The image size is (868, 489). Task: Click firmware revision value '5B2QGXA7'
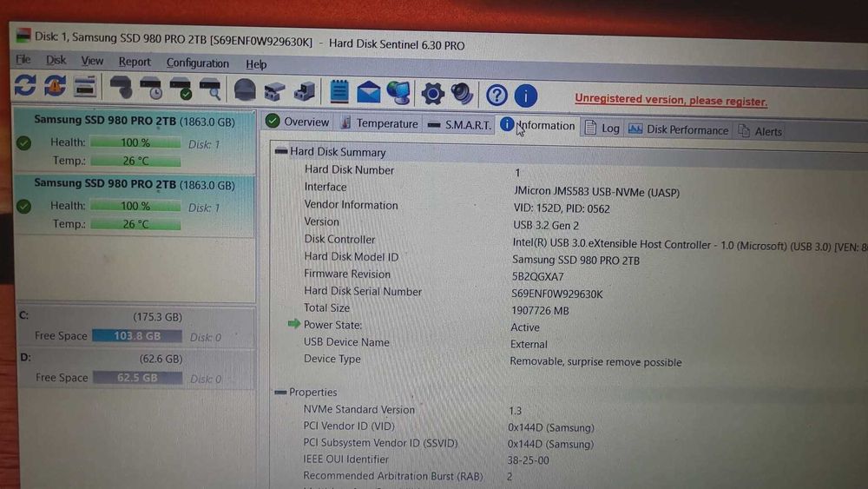coord(537,276)
